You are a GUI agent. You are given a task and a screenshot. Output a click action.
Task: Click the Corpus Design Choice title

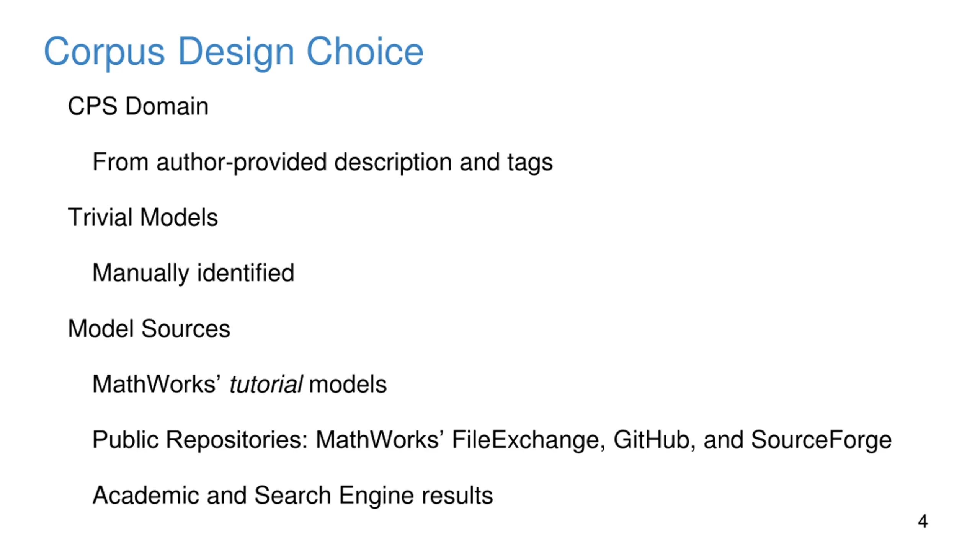[234, 52]
